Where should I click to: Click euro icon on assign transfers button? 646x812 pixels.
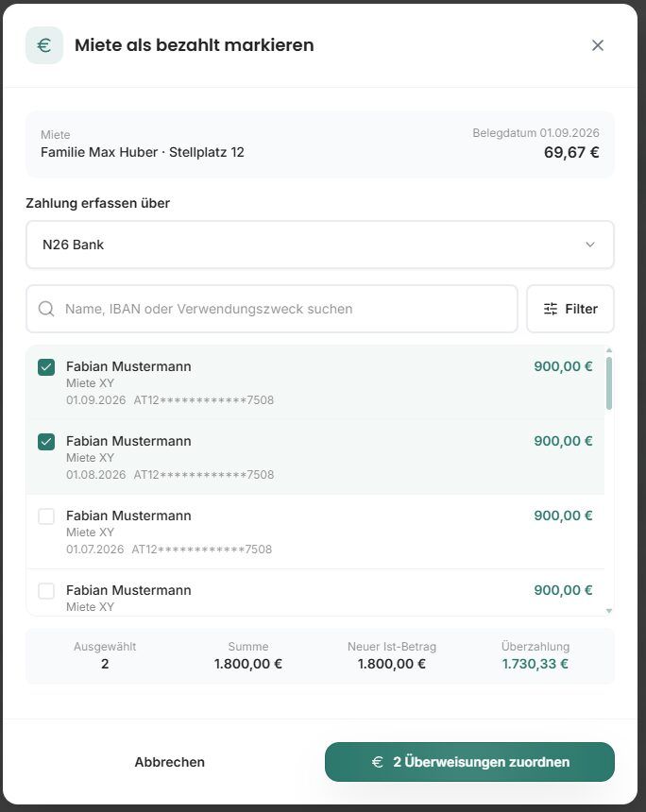pos(378,762)
